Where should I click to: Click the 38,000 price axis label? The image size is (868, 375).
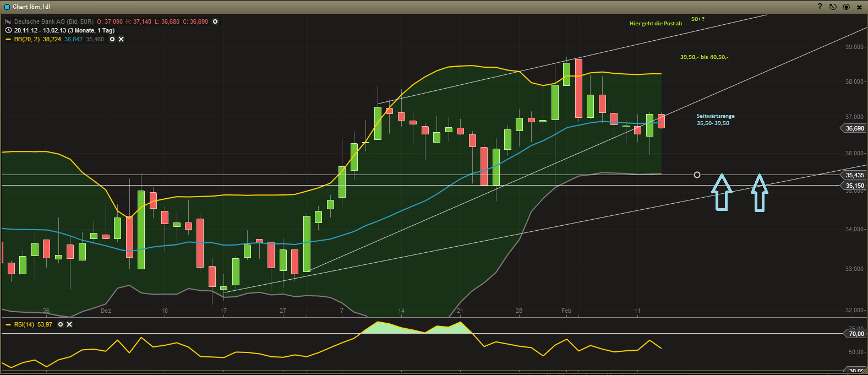click(855, 81)
